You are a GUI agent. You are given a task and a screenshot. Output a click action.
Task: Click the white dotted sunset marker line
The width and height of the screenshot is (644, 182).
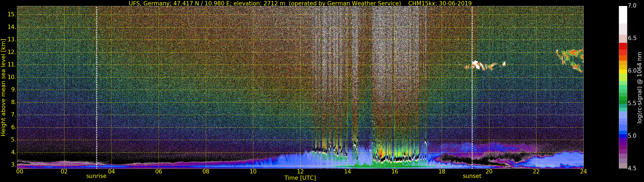pyautogui.click(x=472, y=87)
